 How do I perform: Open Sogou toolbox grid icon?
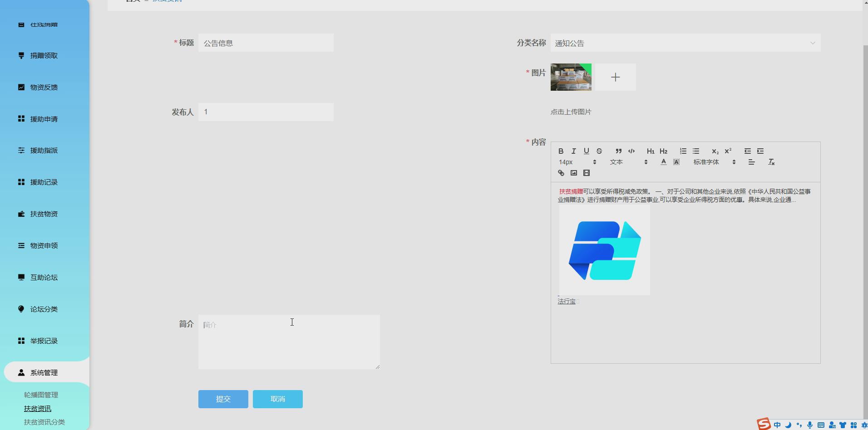pyautogui.click(x=853, y=425)
